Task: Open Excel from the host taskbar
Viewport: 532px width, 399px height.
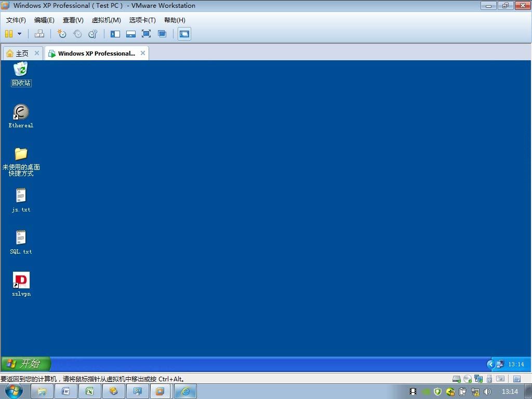Action: [89, 392]
